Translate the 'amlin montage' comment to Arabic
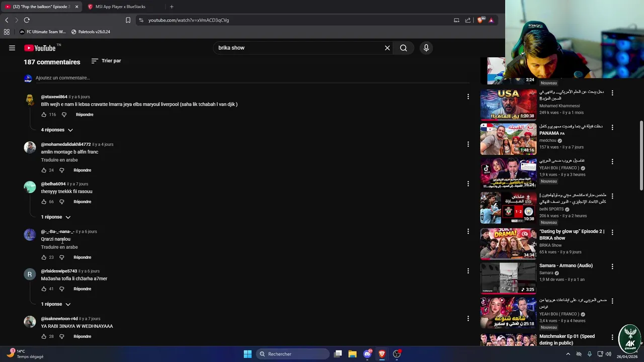Image resolution: width=644 pixels, height=362 pixels. [x=59, y=160]
